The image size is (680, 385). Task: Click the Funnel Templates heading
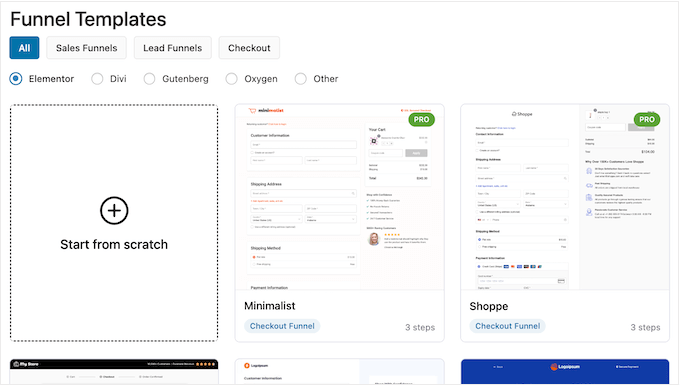coord(88,20)
